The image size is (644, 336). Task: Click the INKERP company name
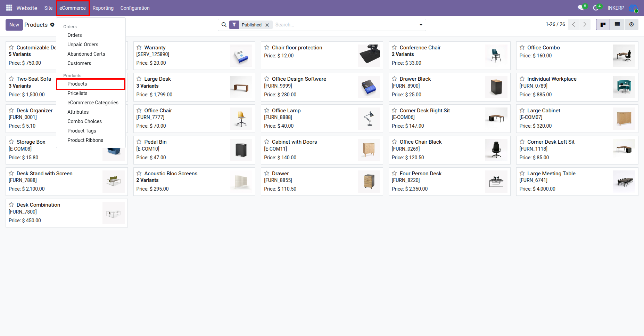616,8
